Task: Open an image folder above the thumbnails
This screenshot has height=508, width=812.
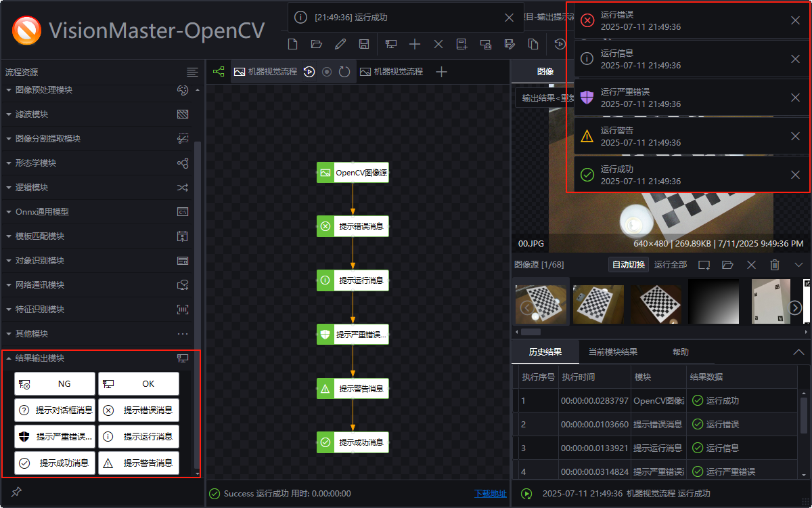Action: (727, 265)
